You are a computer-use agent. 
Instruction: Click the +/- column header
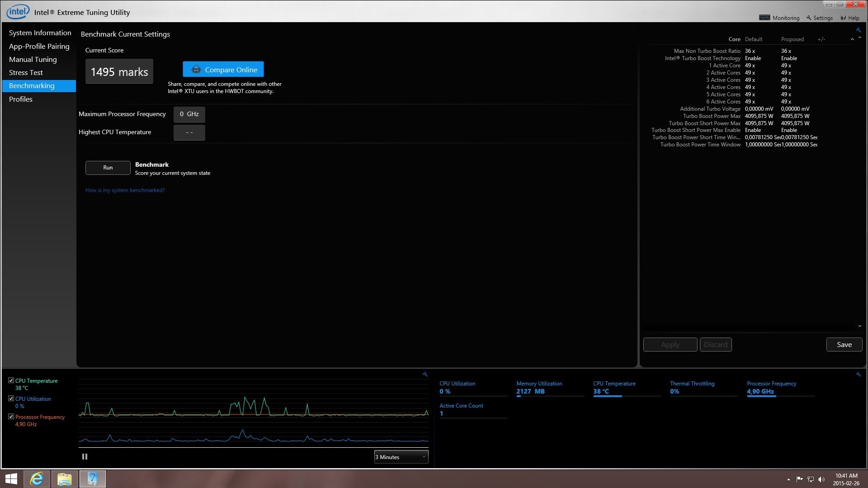pyautogui.click(x=821, y=39)
